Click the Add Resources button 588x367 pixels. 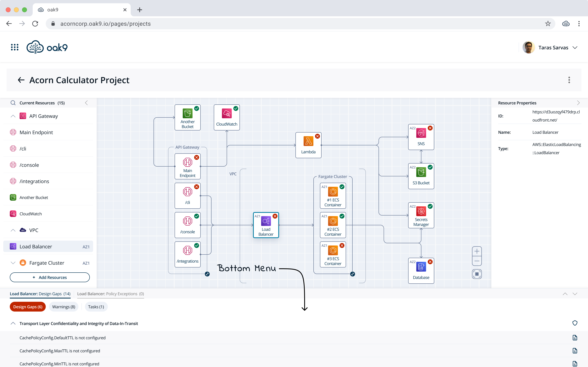pos(50,277)
